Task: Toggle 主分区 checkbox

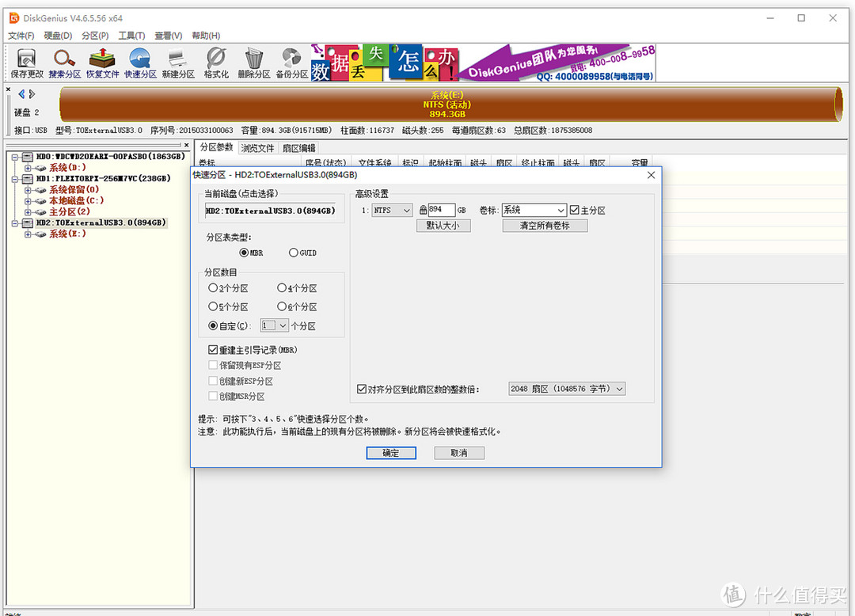Action: (574, 210)
